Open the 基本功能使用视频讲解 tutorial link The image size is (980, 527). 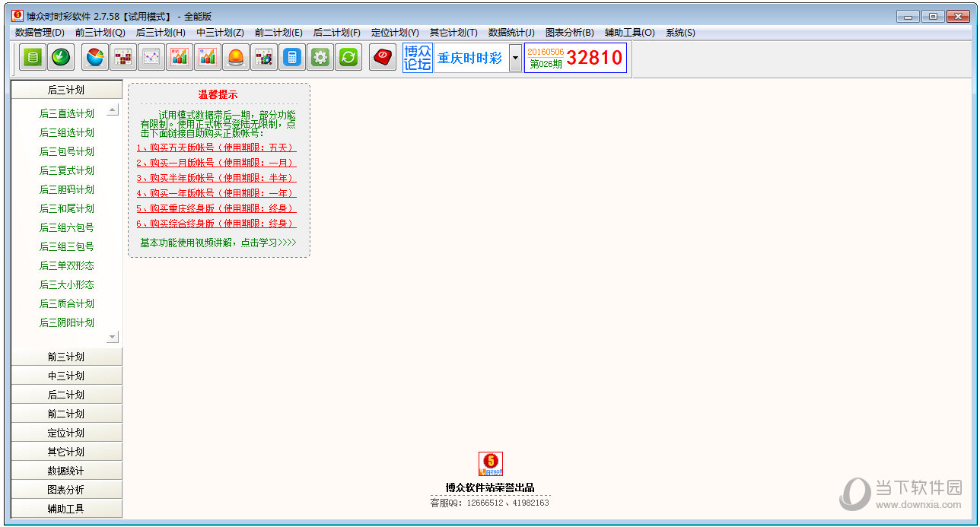click(218, 243)
